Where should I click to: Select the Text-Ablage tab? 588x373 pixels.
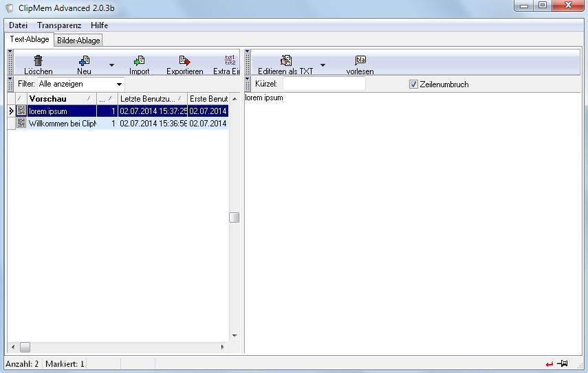click(x=30, y=39)
